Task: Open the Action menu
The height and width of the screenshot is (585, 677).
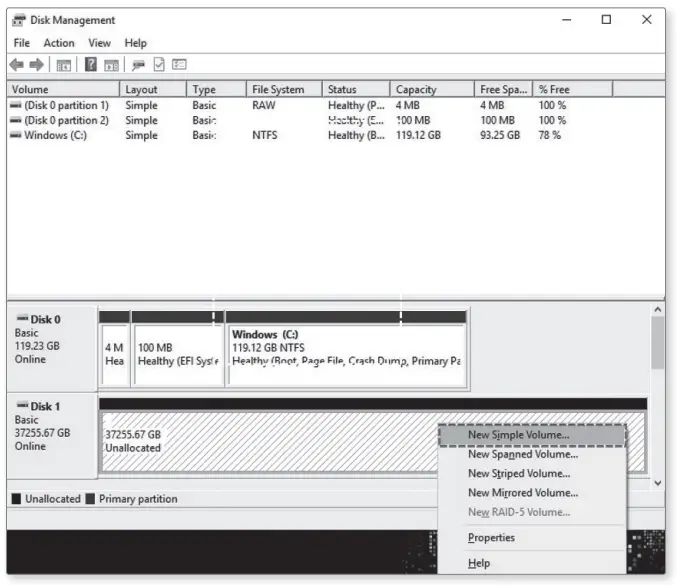Action: point(58,43)
